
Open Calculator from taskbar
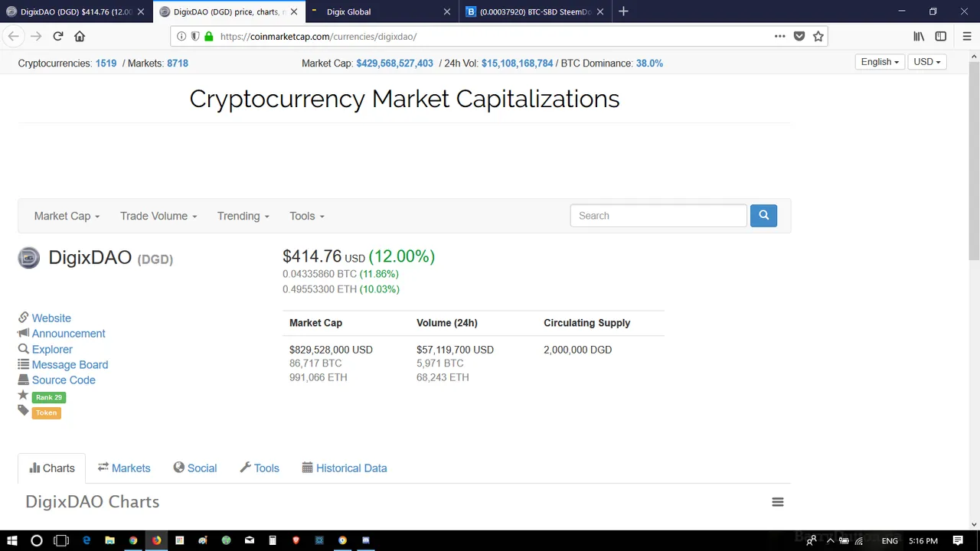(273, 540)
